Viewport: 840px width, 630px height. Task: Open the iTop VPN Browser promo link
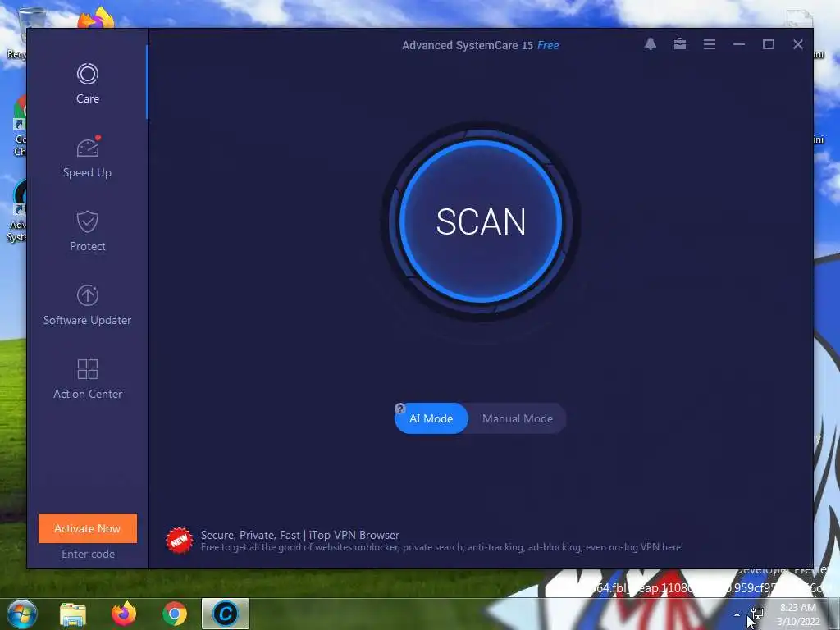pos(300,535)
